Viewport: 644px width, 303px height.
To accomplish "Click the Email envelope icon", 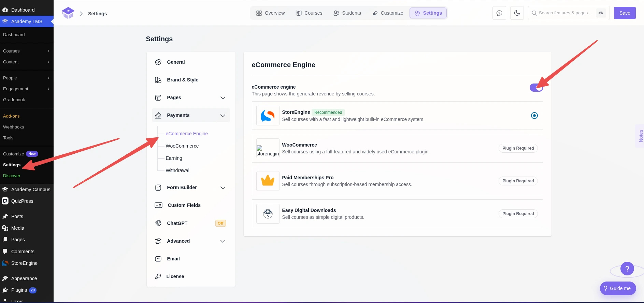I will 158,259.
